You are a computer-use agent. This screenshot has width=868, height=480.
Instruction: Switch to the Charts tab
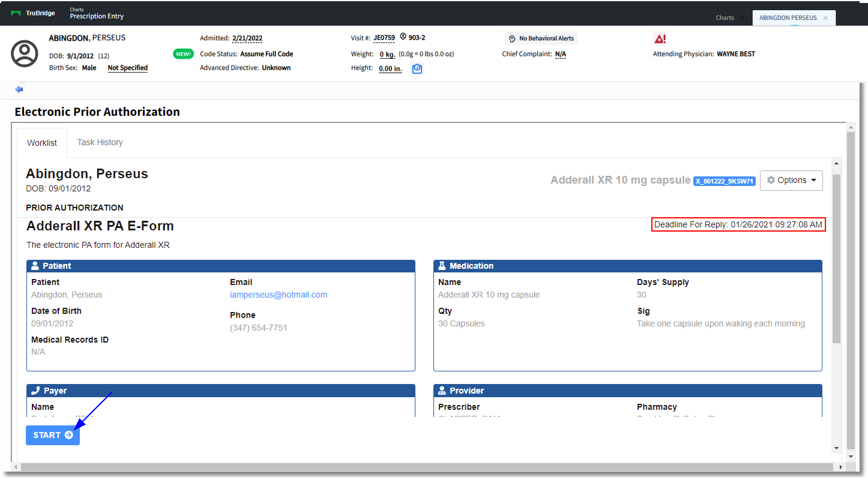coord(725,18)
